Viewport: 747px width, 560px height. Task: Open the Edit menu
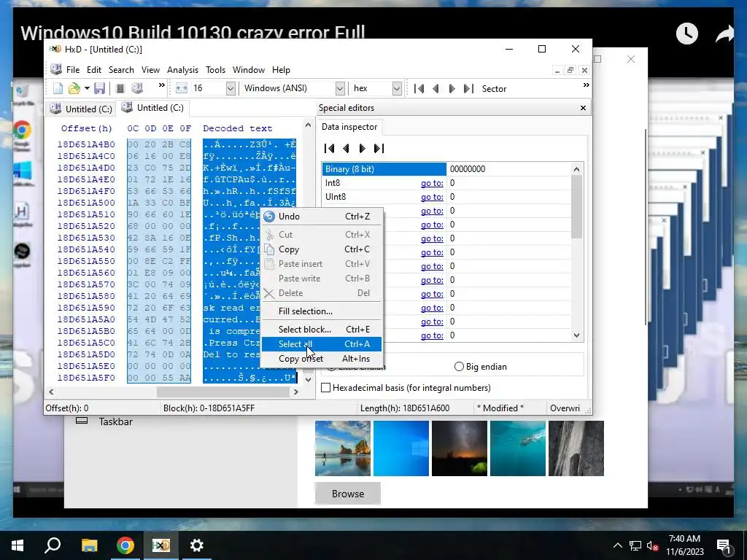tap(94, 70)
